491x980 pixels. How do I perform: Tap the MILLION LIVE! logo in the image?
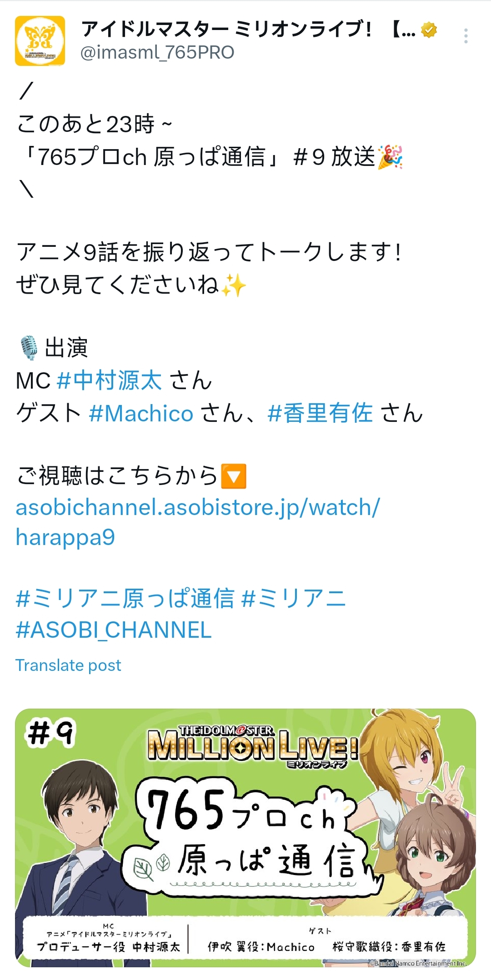pos(253,747)
